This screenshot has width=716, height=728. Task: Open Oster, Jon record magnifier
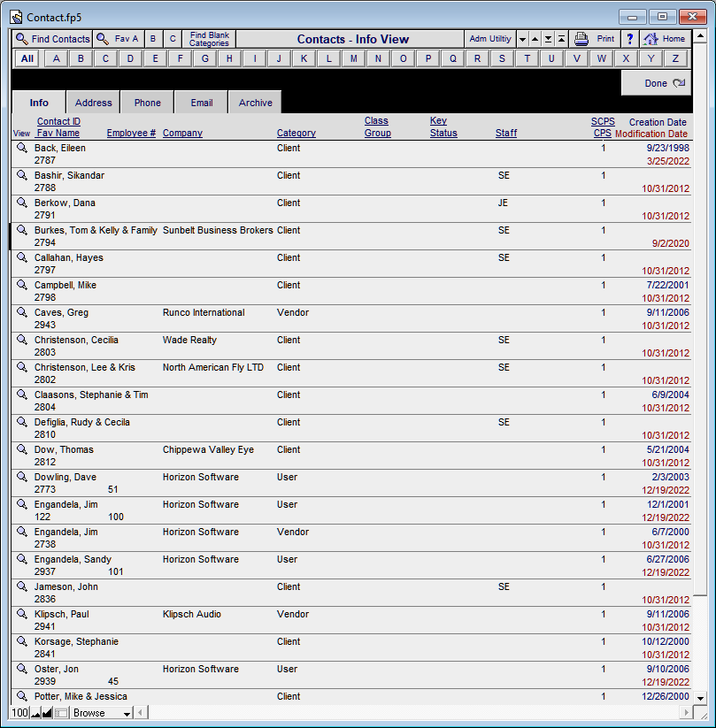point(22,669)
